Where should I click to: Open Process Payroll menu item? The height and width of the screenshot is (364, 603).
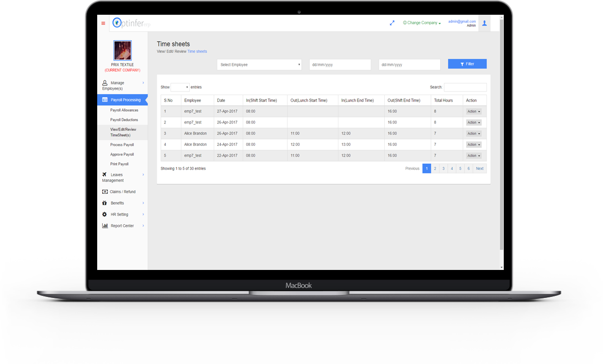pos(122,145)
